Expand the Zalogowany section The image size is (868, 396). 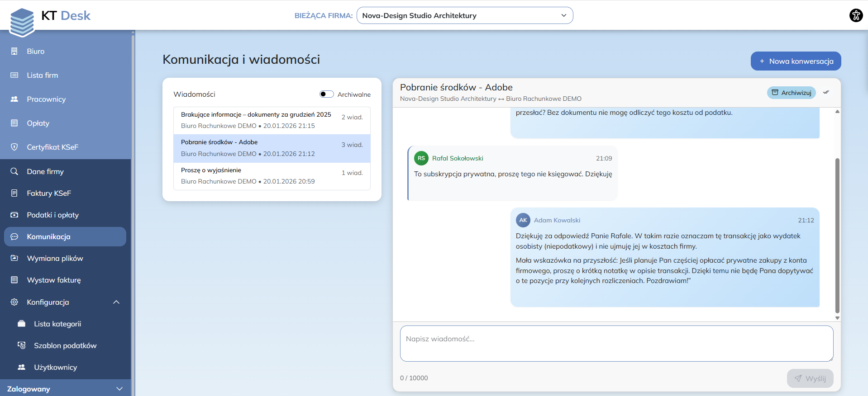pyautogui.click(x=119, y=389)
